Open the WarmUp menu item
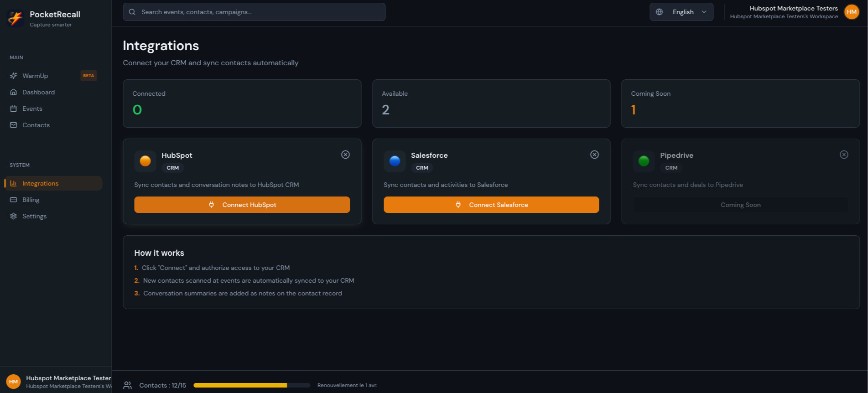This screenshot has width=868, height=393. coord(53,76)
